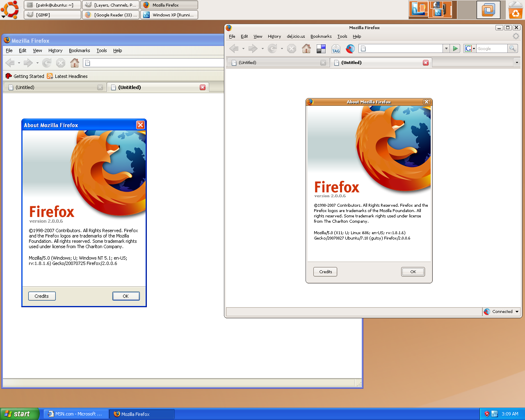Click Back arrow in Windows XP Firefox
525x420 pixels.
[10, 63]
